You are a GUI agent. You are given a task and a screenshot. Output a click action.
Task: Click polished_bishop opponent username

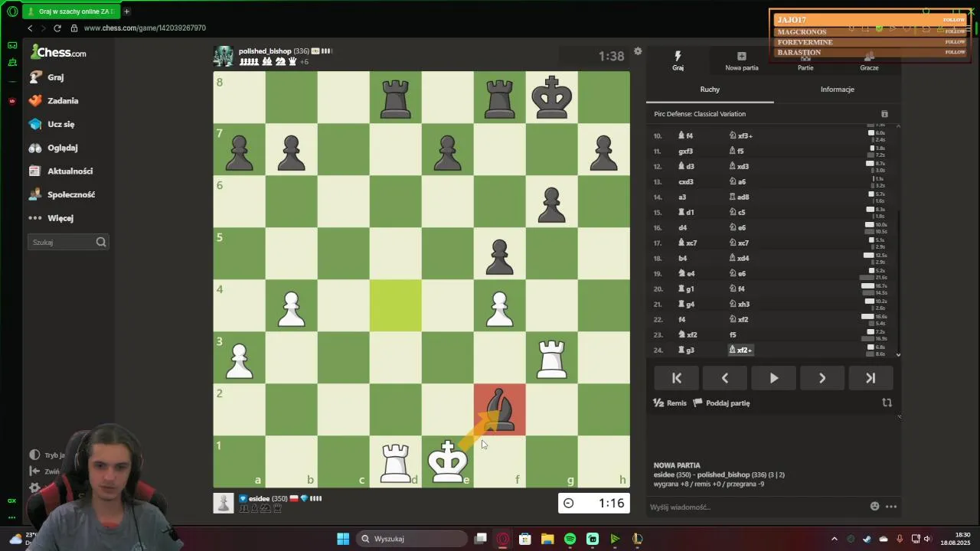tap(264, 51)
